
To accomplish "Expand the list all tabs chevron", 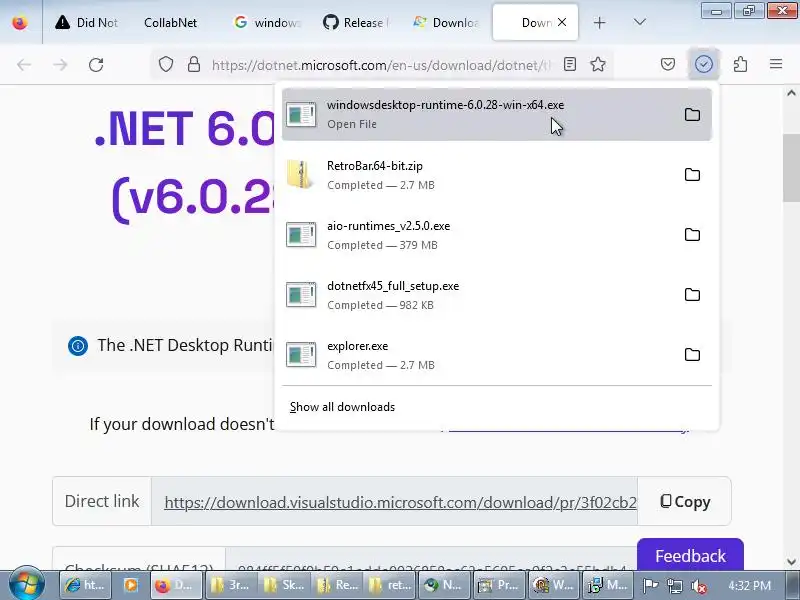I will coord(639,22).
